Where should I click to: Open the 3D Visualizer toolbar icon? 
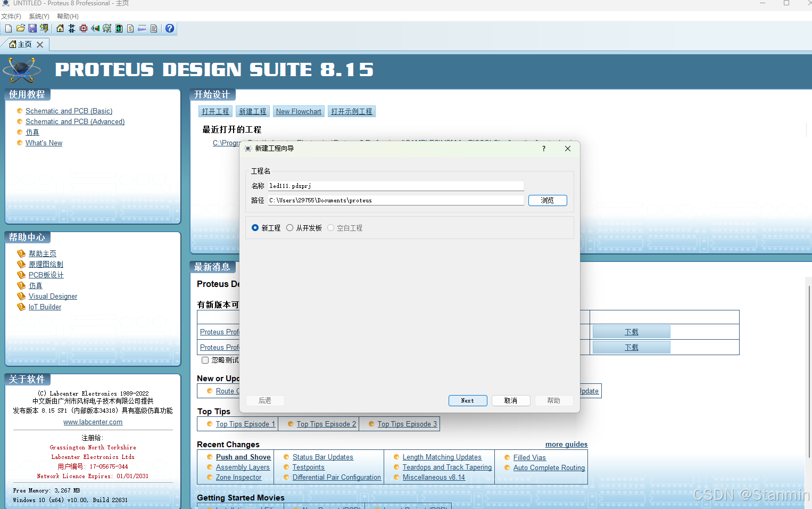click(95, 28)
